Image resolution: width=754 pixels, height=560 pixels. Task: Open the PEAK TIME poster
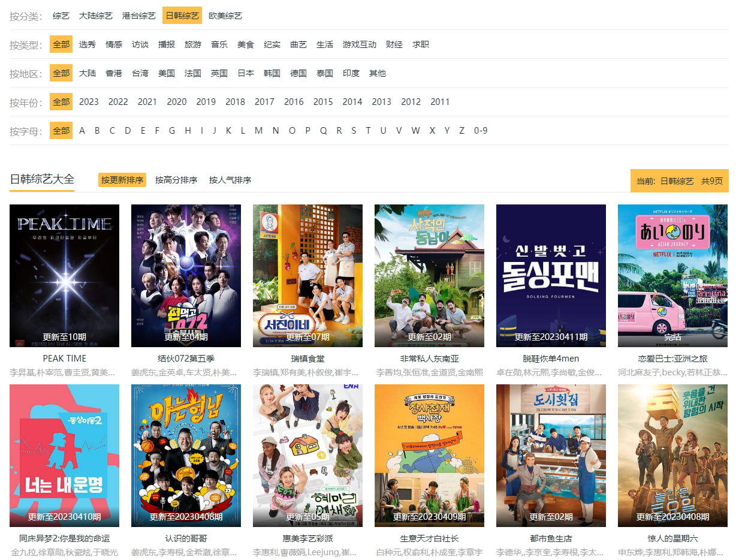[x=64, y=276]
